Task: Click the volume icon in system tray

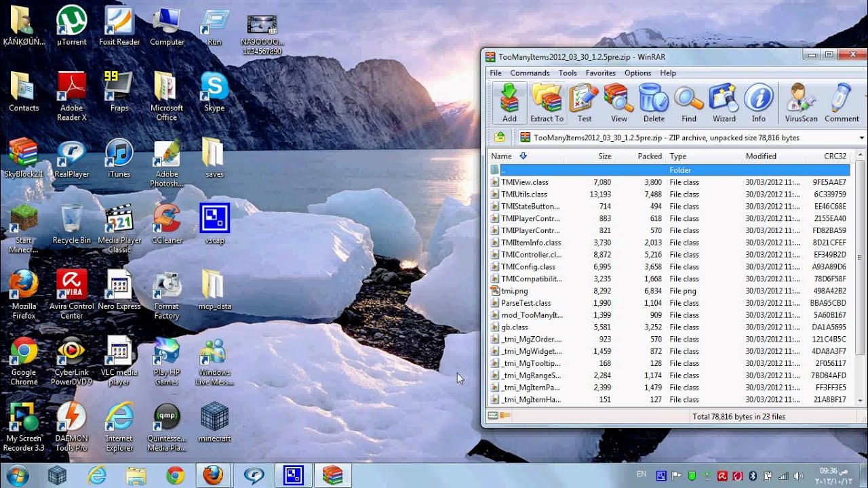Action: [799, 476]
